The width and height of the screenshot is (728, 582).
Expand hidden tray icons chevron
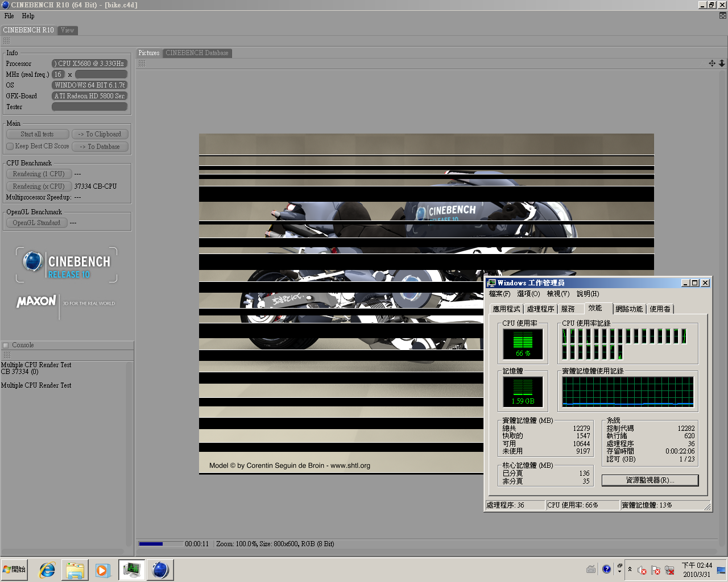point(630,569)
